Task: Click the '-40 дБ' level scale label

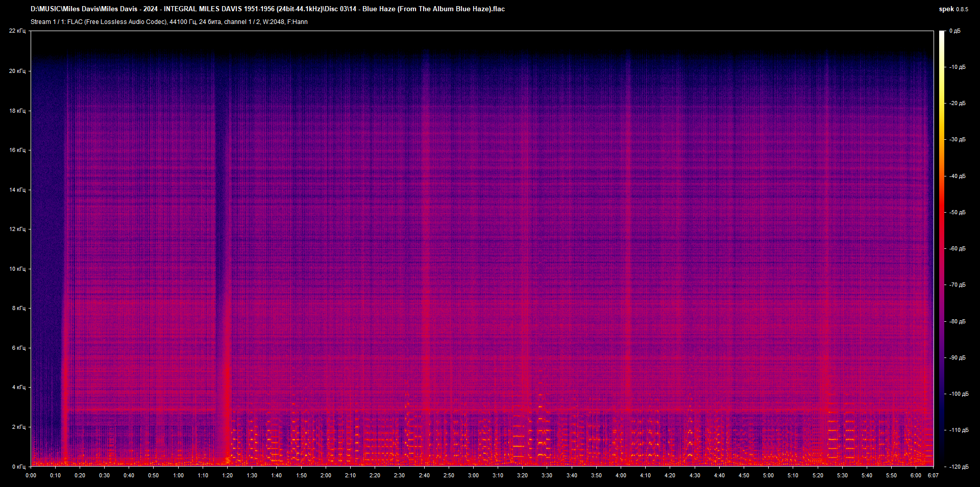Action: 957,176
